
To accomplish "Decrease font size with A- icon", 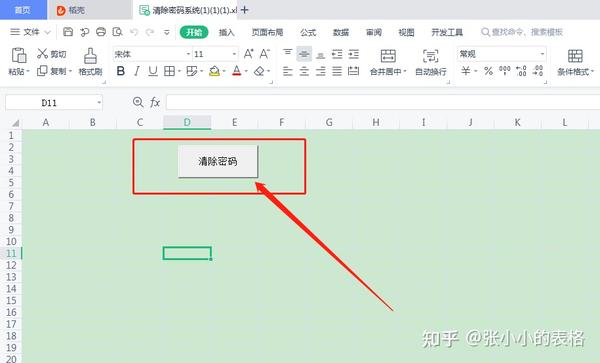I will (x=264, y=54).
